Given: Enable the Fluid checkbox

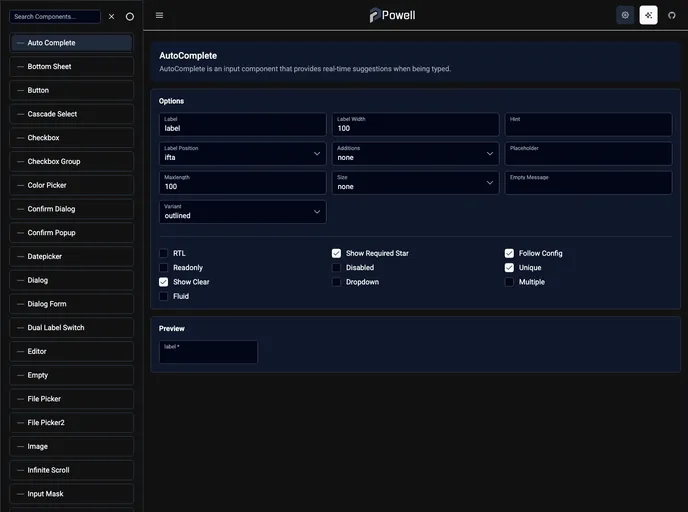Looking at the screenshot, I should 164,296.
